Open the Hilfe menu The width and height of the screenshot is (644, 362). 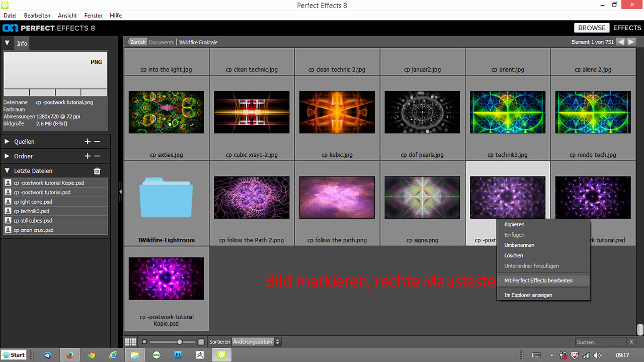[116, 16]
